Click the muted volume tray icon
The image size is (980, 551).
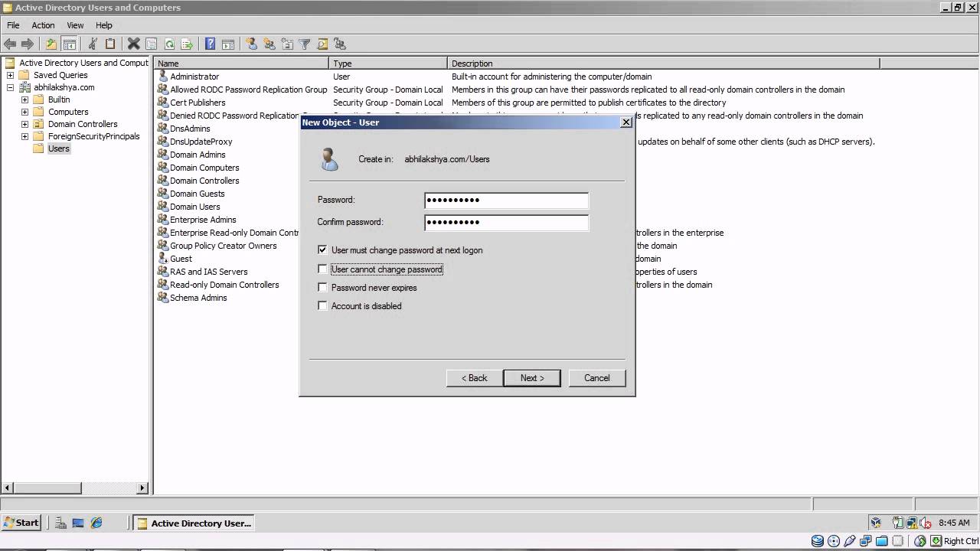point(926,523)
